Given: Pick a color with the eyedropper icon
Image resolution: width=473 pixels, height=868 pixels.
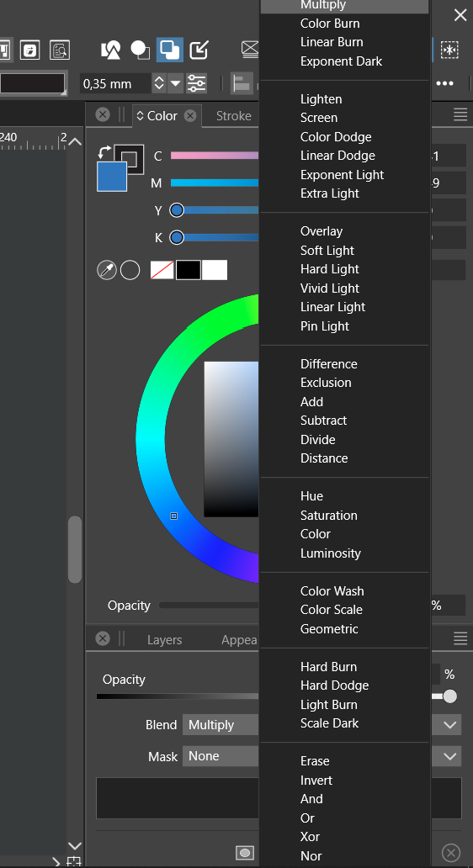Looking at the screenshot, I should 106,270.
